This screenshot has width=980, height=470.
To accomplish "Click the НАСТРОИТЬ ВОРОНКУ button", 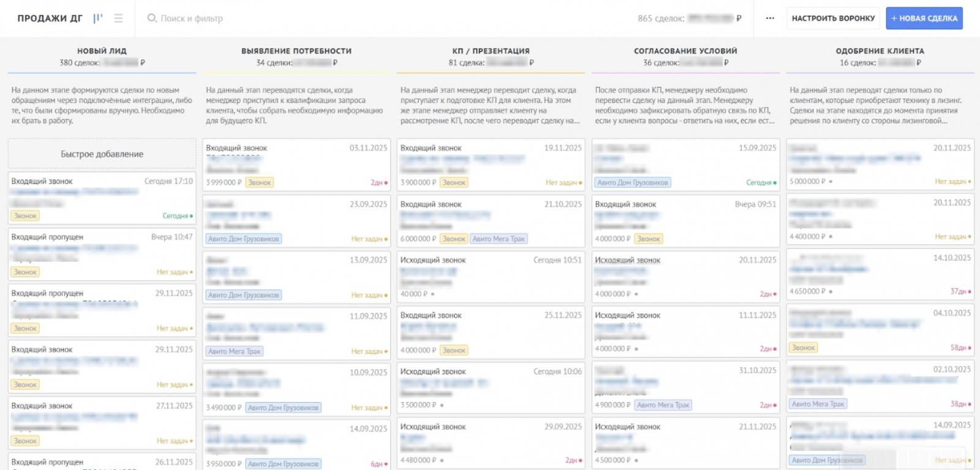I will point(833,18).
